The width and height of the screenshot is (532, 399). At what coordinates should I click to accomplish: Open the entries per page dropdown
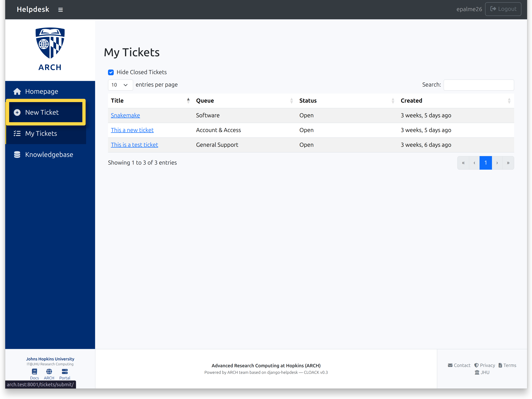tap(120, 85)
